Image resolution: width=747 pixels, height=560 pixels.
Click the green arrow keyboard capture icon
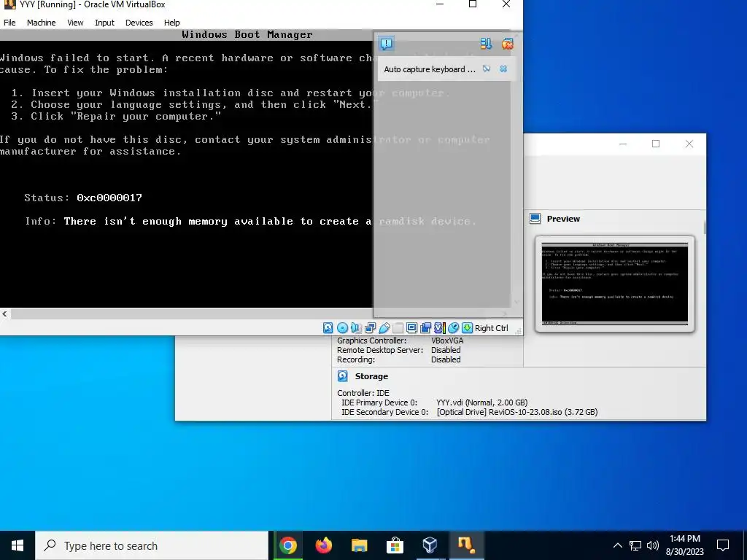pyautogui.click(x=468, y=327)
